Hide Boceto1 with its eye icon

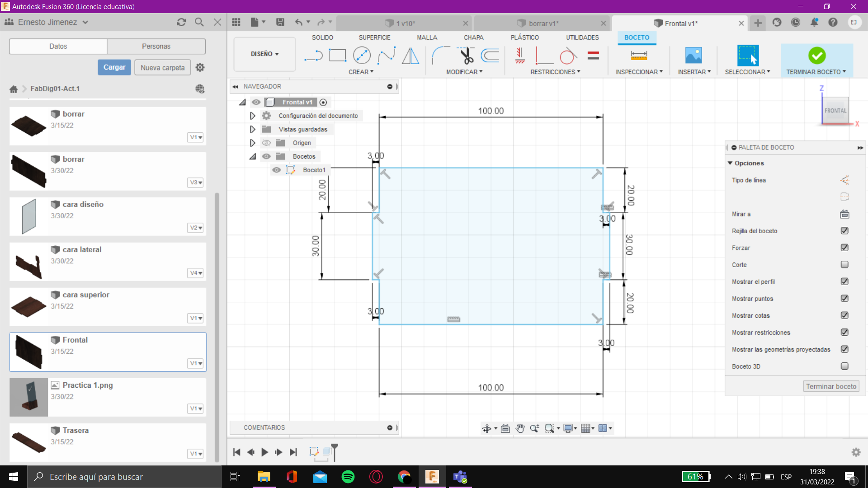point(276,170)
